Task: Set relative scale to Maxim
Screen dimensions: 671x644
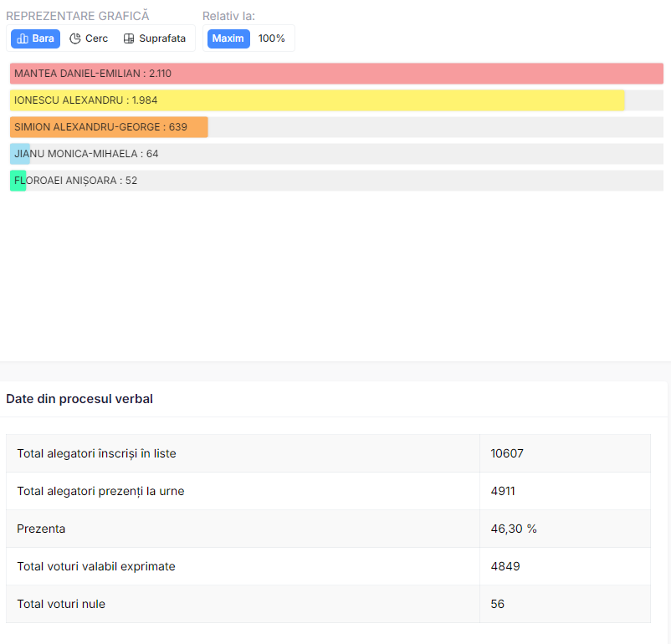Action: tap(228, 38)
